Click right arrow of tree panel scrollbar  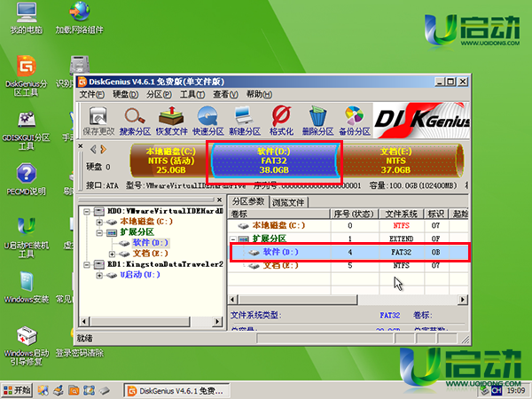point(217,321)
